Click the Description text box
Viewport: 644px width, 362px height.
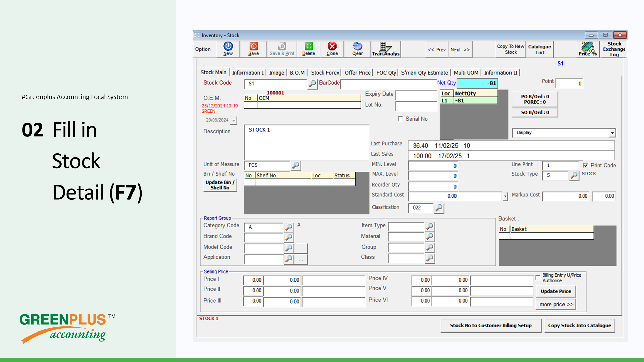pyautogui.click(x=307, y=142)
